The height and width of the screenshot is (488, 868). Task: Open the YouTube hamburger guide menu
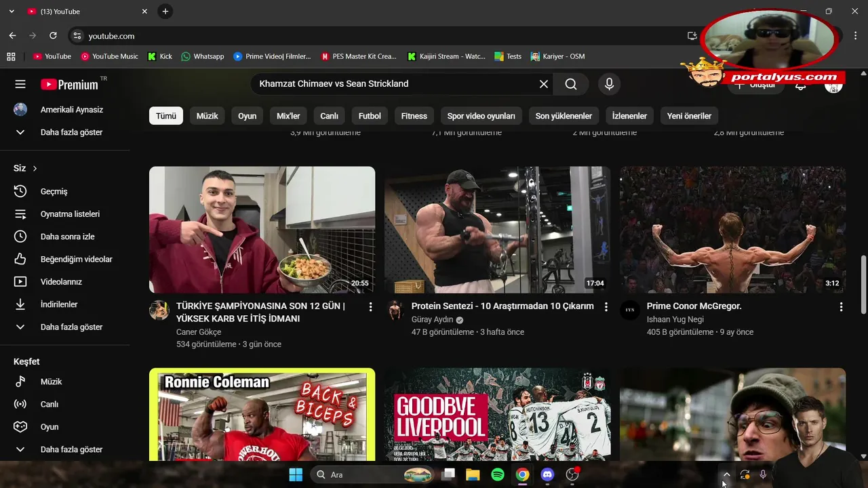click(x=20, y=84)
